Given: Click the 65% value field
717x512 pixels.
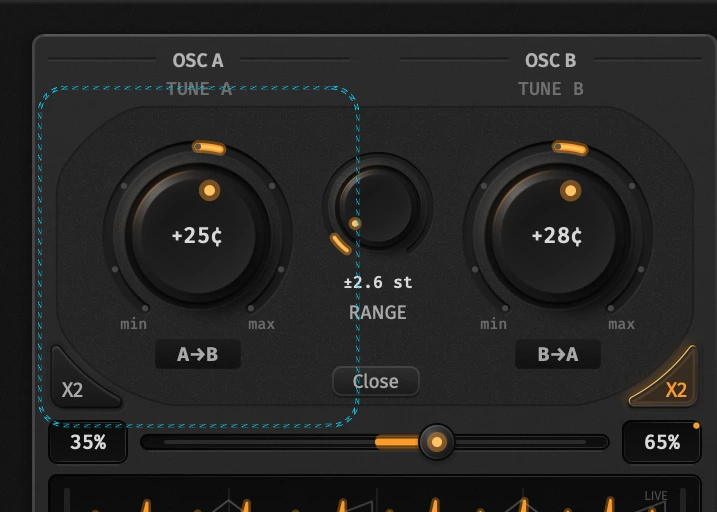Looking at the screenshot, I should (662, 442).
